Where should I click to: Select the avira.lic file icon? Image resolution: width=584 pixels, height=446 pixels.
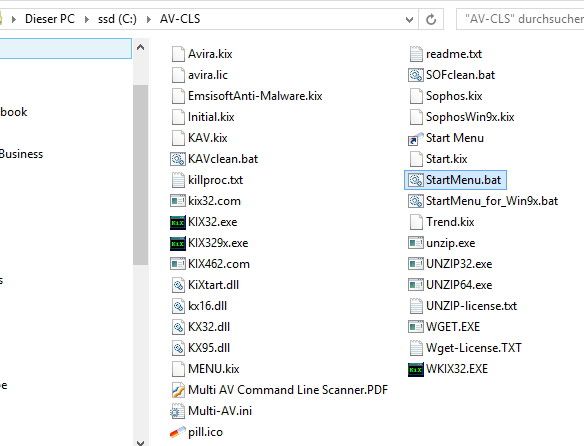[178, 75]
